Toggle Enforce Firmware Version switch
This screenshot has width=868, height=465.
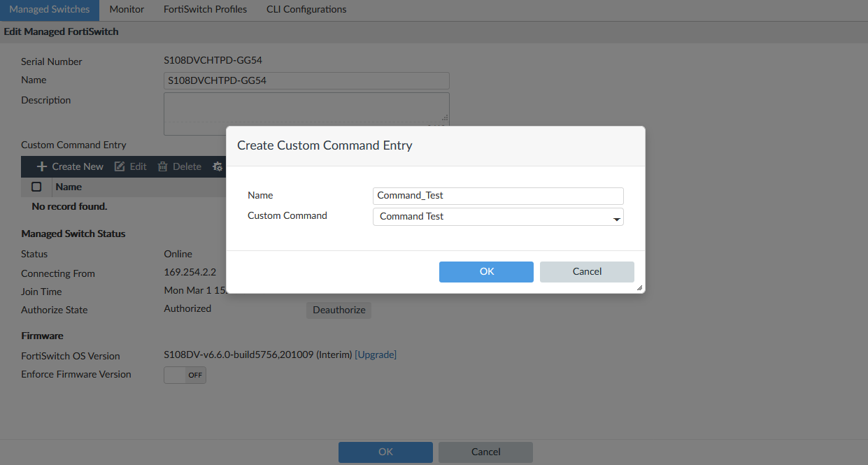coord(185,375)
